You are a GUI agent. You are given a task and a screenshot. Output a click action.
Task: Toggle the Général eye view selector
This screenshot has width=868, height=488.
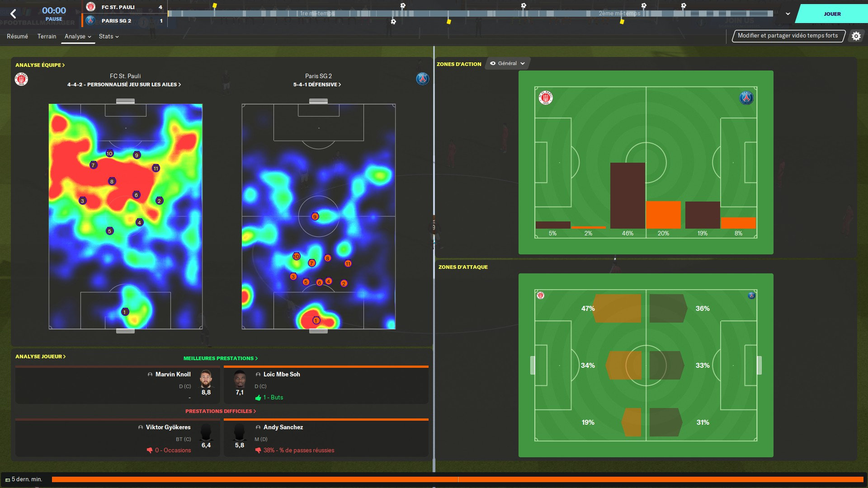507,64
